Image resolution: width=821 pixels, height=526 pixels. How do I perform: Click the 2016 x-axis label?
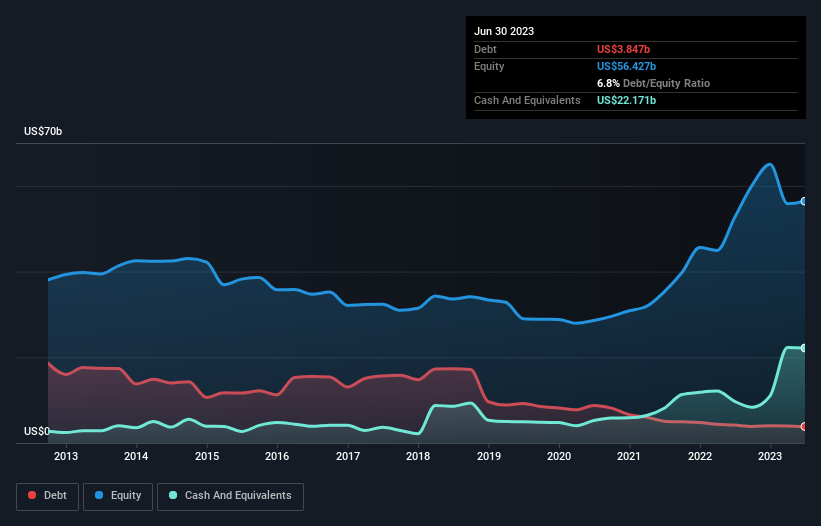click(x=277, y=456)
